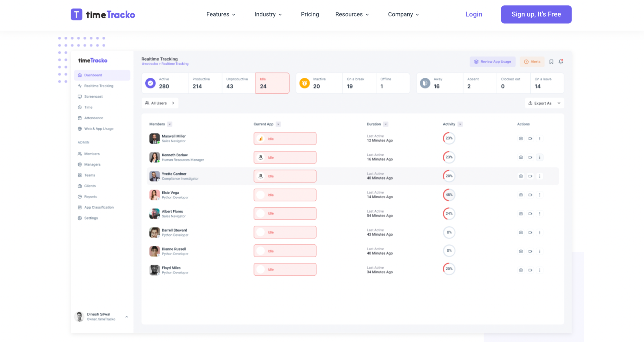Click the bookmark icon near Alerts
644x342 pixels.
click(x=551, y=62)
